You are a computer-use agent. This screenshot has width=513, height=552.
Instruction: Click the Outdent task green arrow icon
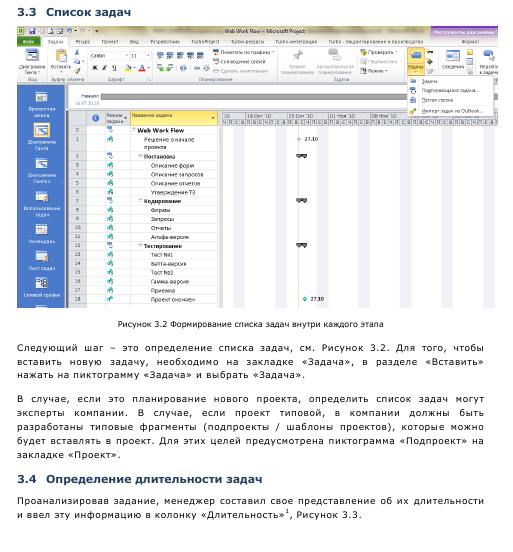[160, 68]
